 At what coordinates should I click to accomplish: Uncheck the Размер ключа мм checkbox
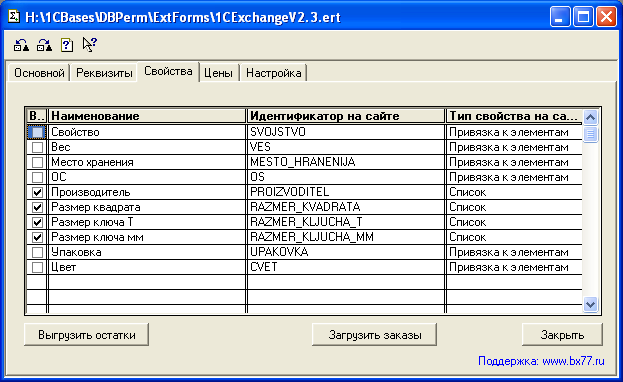[37, 237]
